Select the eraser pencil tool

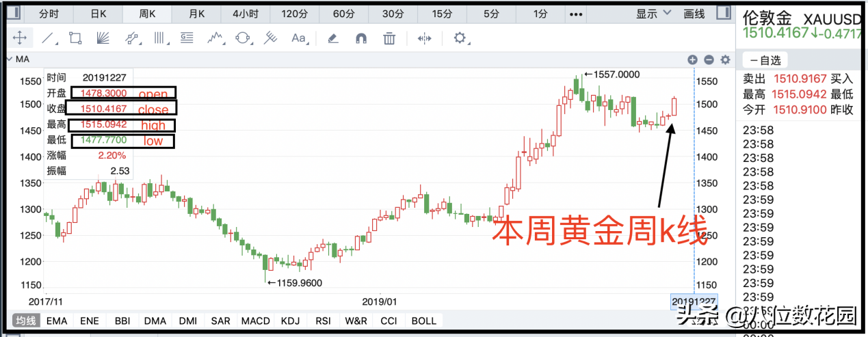[x=333, y=38]
